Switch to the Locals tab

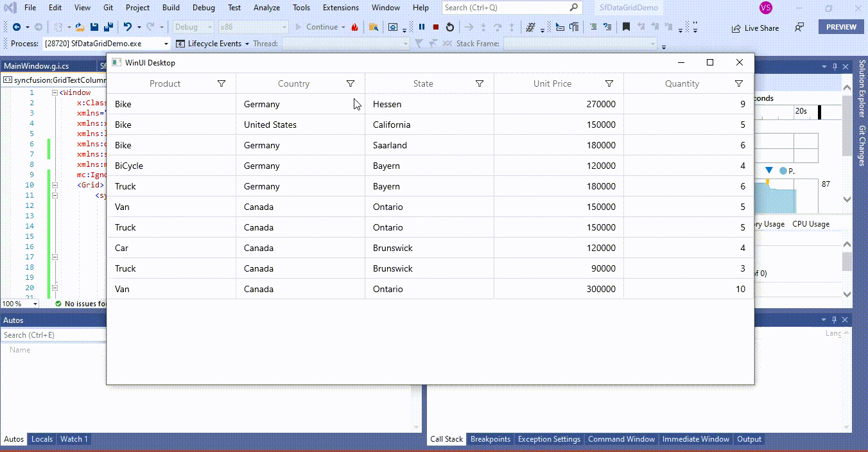pyautogui.click(x=42, y=439)
